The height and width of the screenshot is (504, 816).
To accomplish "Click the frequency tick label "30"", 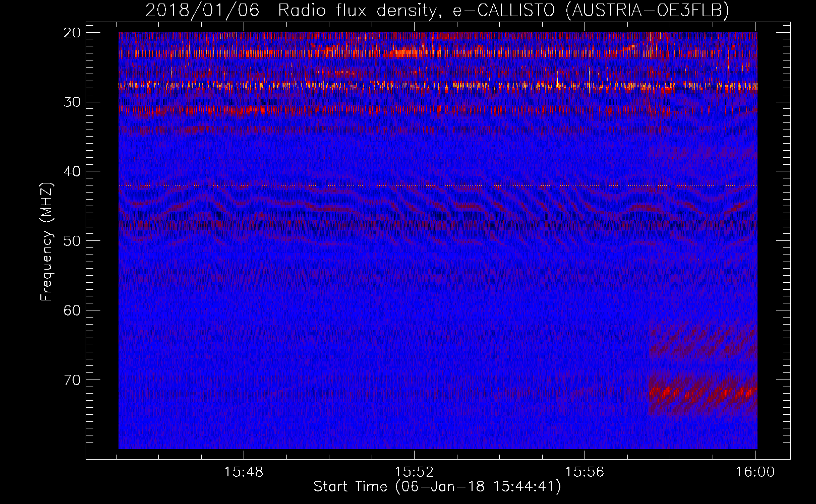I will click(72, 102).
